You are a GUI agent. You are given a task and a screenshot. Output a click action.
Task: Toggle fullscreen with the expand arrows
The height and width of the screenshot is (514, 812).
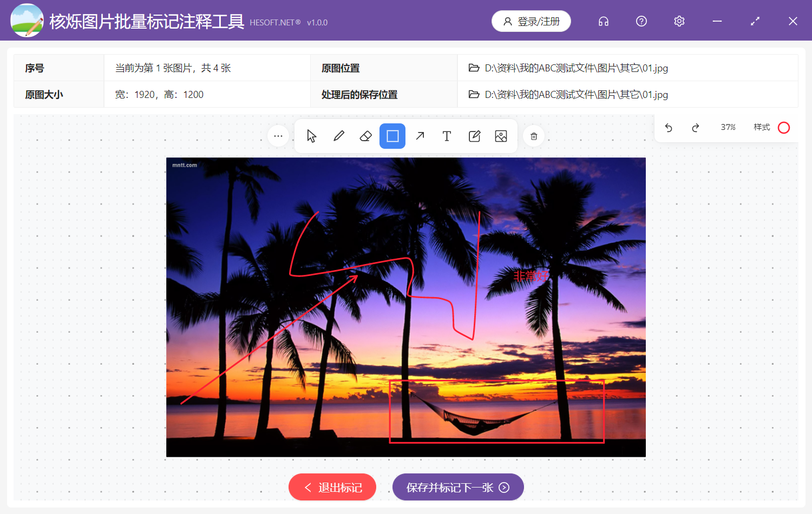pyautogui.click(x=755, y=21)
